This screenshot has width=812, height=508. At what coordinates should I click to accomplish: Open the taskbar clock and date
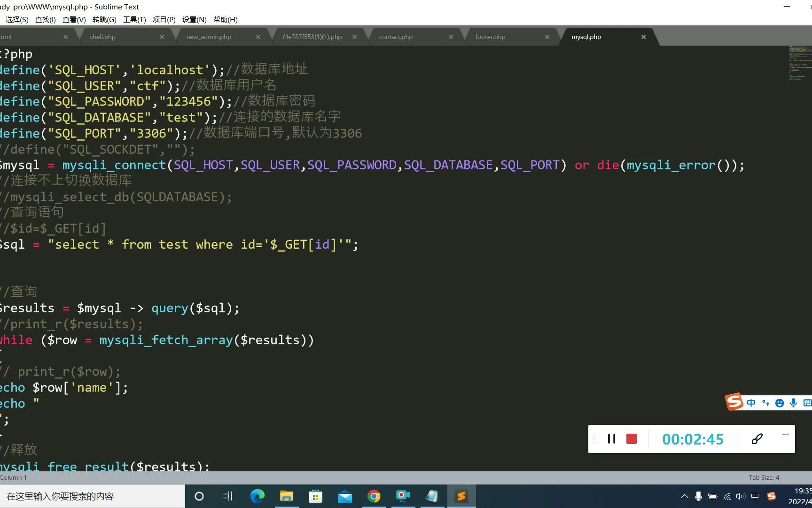(x=800, y=496)
